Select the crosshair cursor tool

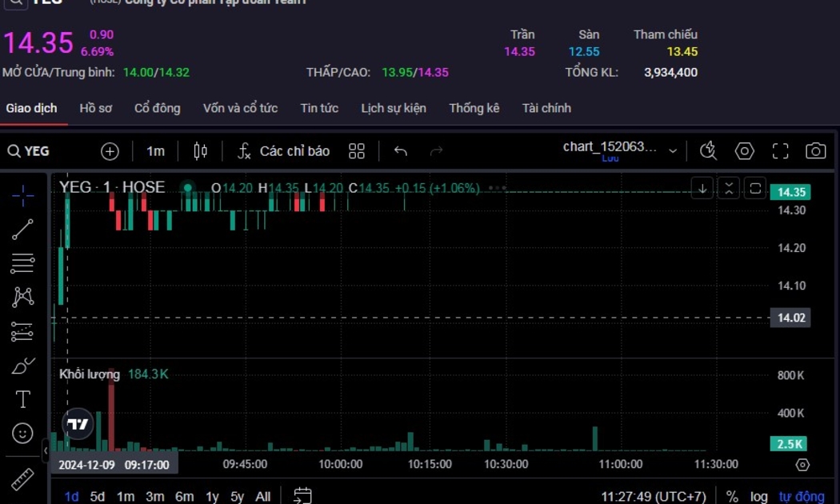(x=22, y=194)
